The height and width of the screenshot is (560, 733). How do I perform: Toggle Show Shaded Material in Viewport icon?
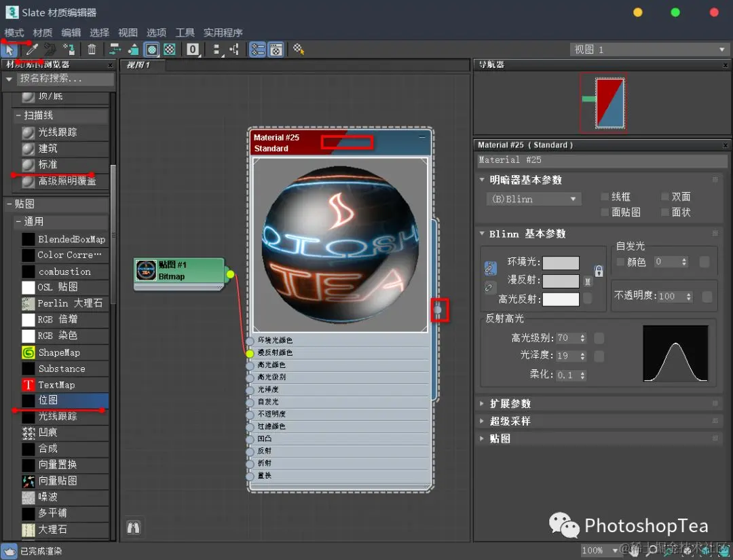(151, 49)
